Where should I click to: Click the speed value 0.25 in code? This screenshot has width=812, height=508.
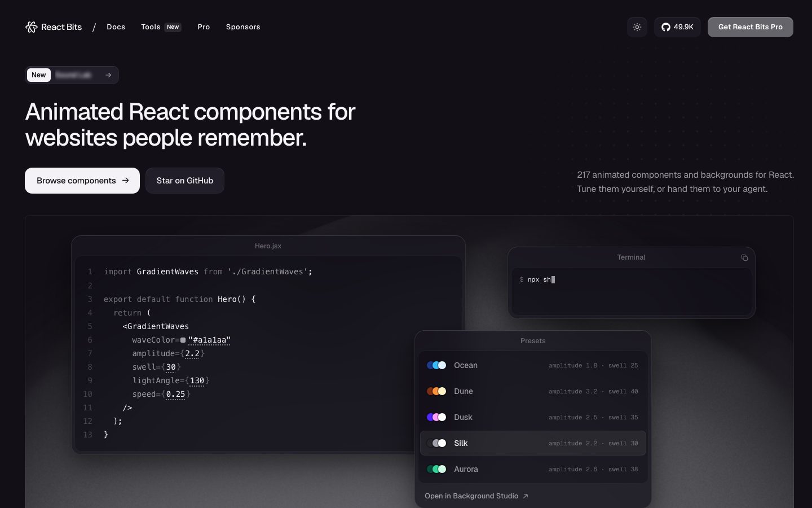tap(175, 394)
